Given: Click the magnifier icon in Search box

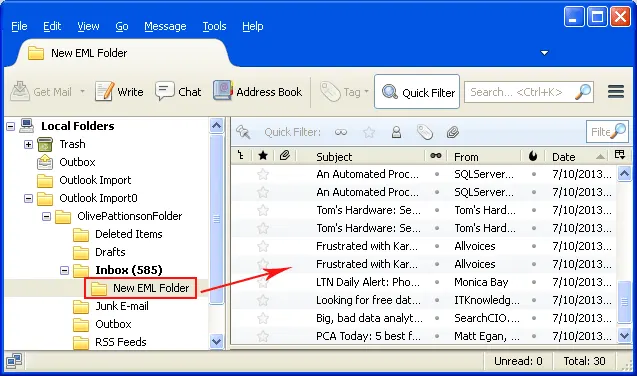Looking at the screenshot, I should pos(583,92).
